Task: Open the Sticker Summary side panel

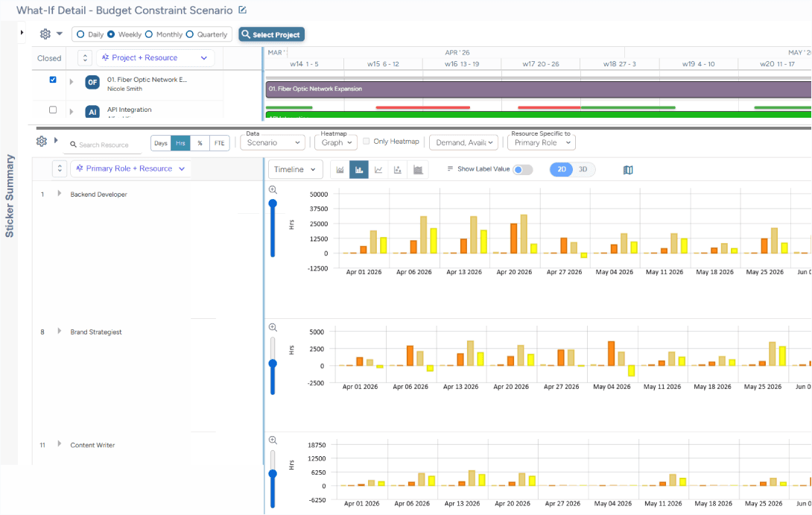Action: [10, 196]
